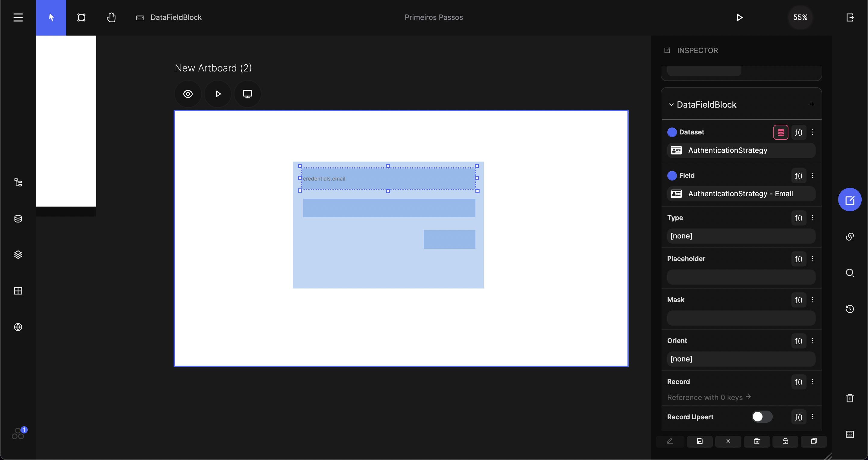The width and height of the screenshot is (868, 460).
Task: Click the edit pencil icon in inspector toolbar
Action: (x=670, y=441)
